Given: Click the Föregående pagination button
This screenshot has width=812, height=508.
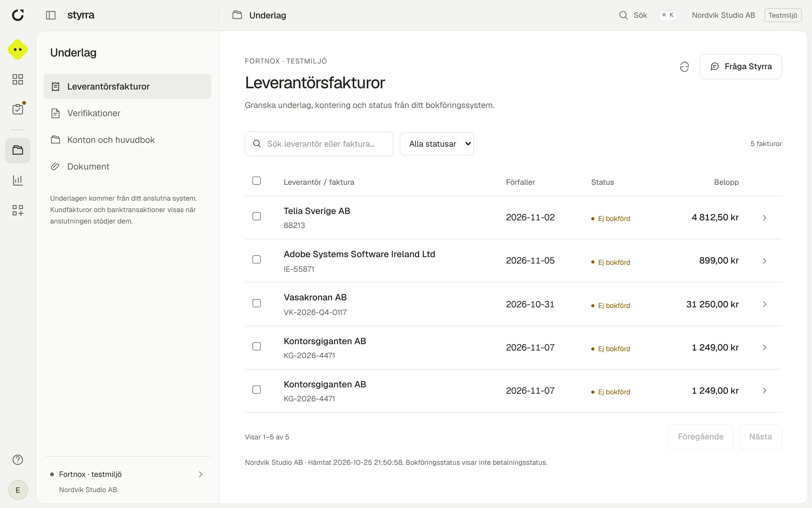Looking at the screenshot, I should pos(701,437).
